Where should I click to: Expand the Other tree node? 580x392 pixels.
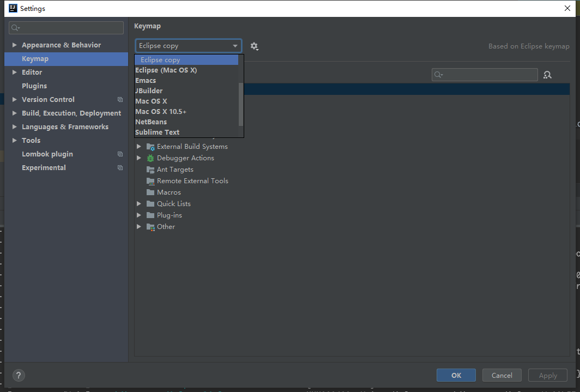coord(139,227)
